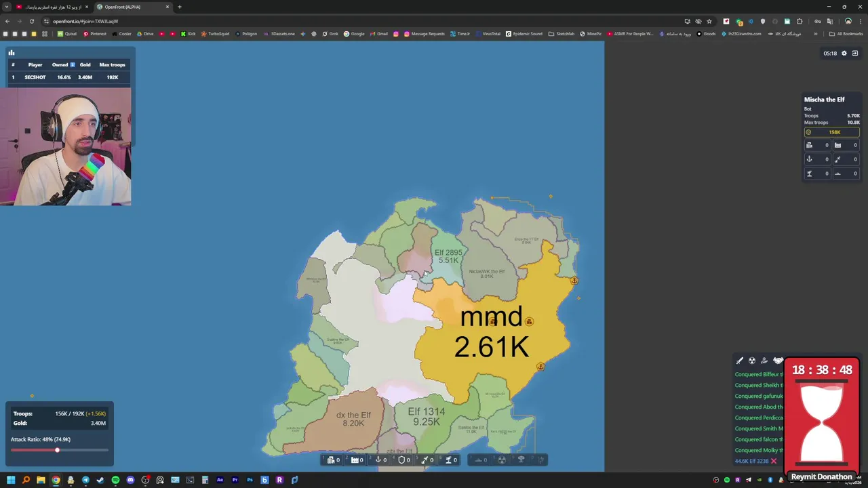Click the port icon on the east coast
868x488 pixels.
574,281
